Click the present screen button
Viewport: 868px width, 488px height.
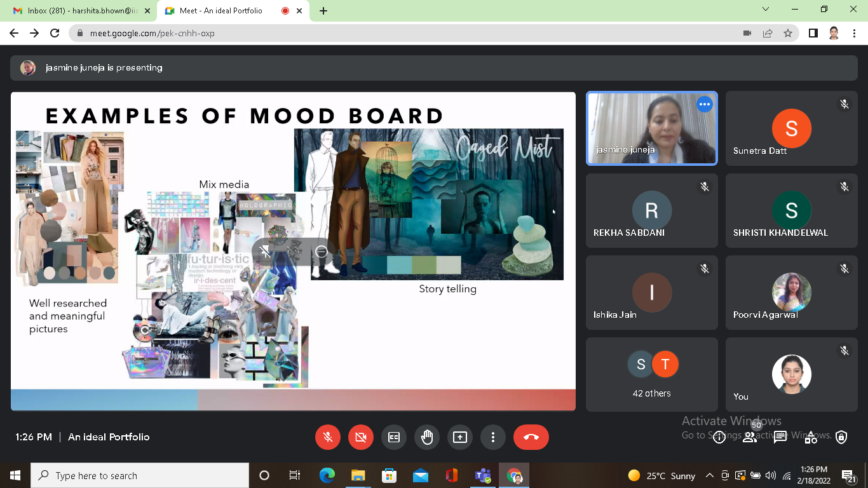point(459,437)
